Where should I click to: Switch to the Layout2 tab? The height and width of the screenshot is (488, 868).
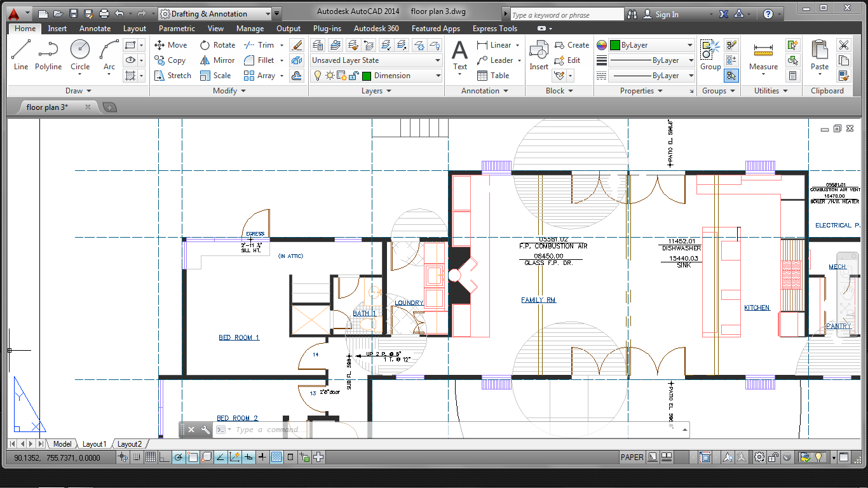point(130,444)
